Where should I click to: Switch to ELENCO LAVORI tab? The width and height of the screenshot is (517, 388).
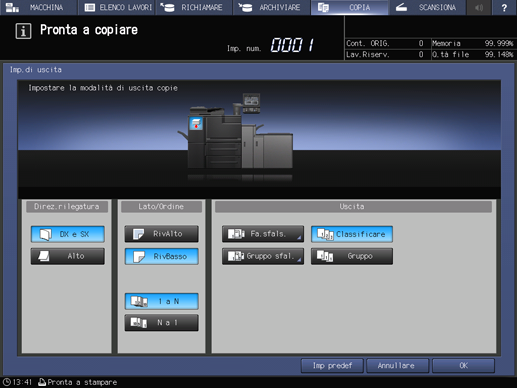(117, 7)
